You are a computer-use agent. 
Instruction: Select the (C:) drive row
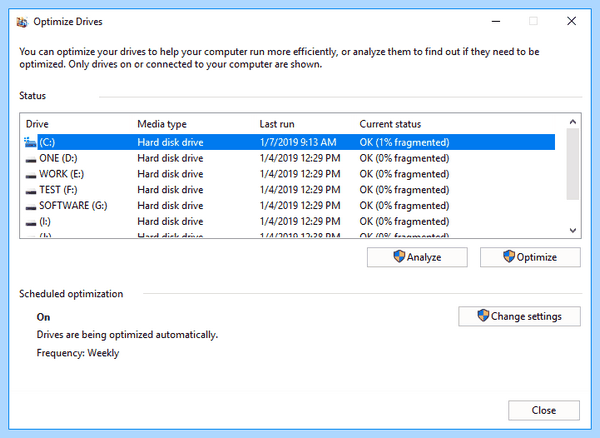click(x=289, y=142)
